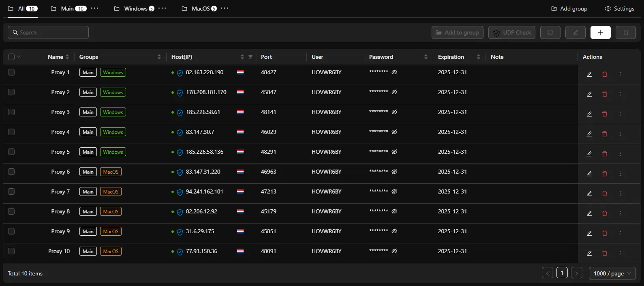Check the Proxy 7 row checkbox
Image resolution: width=644 pixels, height=286 pixels.
pyautogui.click(x=11, y=191)
